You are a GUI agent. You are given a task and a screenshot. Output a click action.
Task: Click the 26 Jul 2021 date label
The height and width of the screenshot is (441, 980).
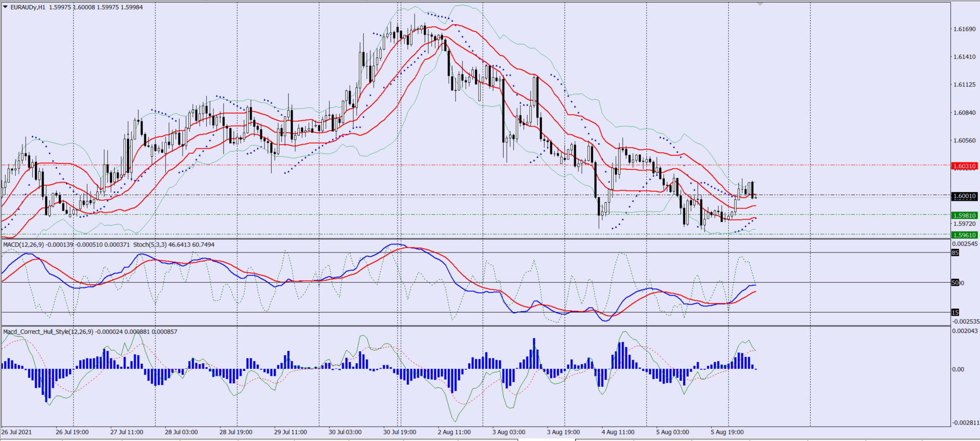tap(16, 432)
